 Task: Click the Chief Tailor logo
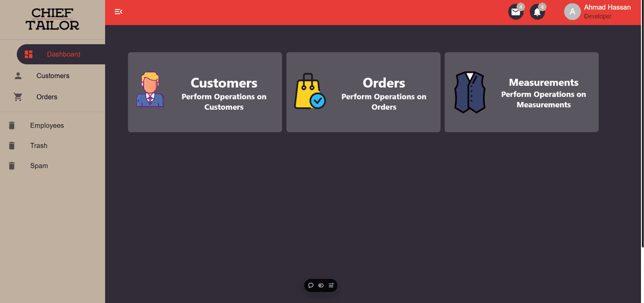tap(52, 19)
